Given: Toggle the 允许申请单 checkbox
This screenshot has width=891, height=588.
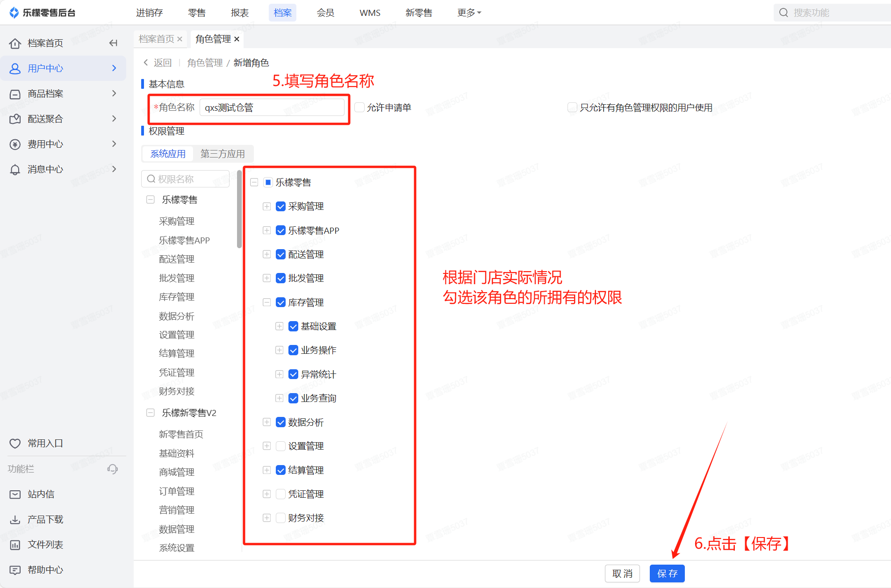Looking at the screenshot, I should click(359, 108).
